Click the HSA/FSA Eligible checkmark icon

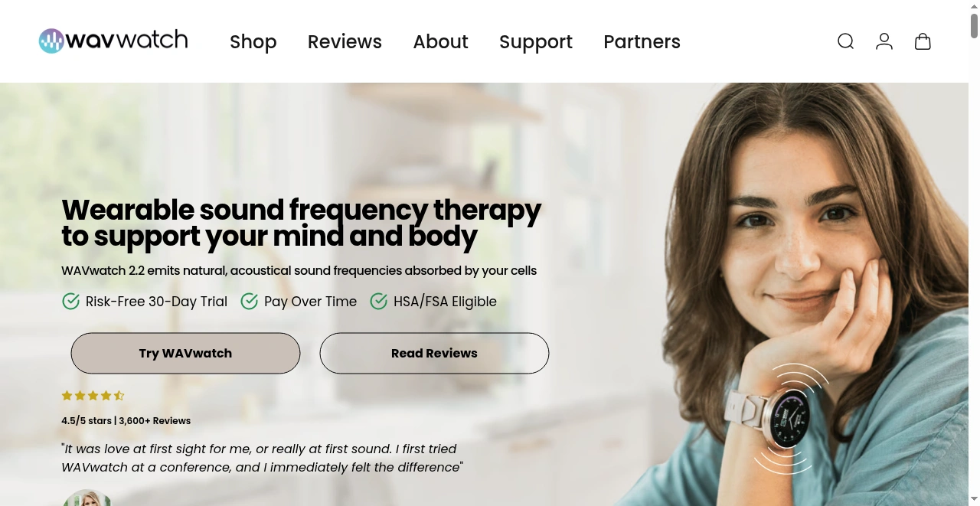(378, 302)
